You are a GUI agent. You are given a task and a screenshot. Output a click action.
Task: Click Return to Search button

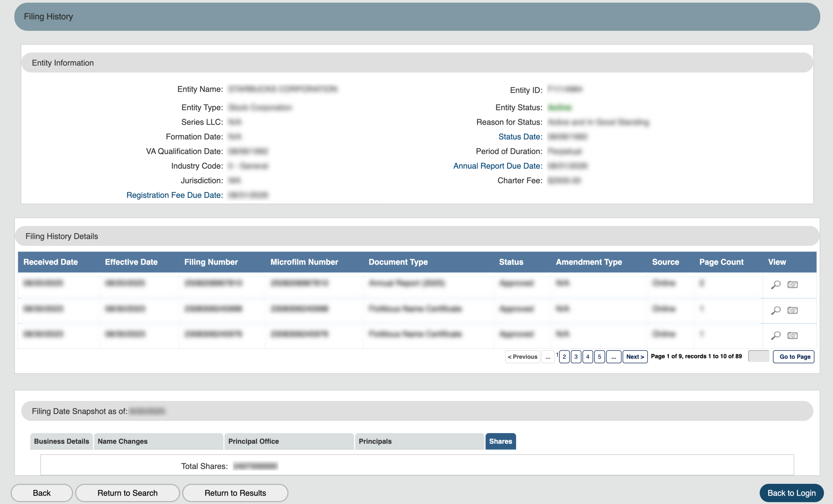coord(128,493)
